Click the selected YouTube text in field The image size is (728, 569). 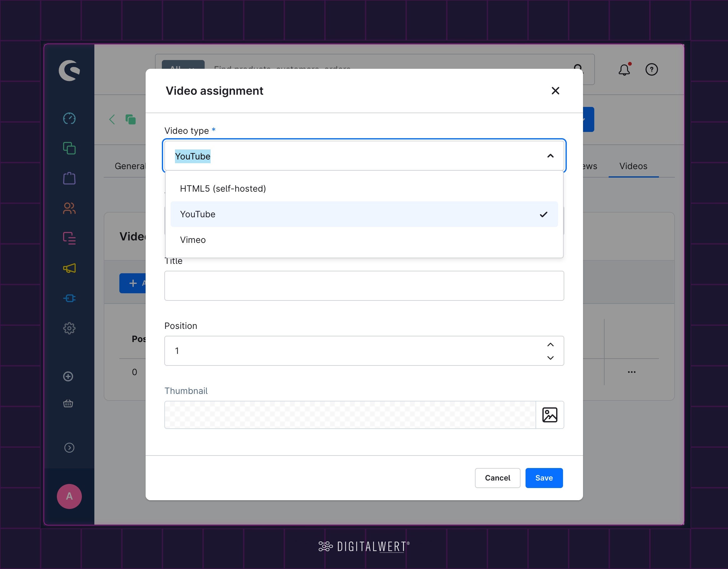click(193, 156)
